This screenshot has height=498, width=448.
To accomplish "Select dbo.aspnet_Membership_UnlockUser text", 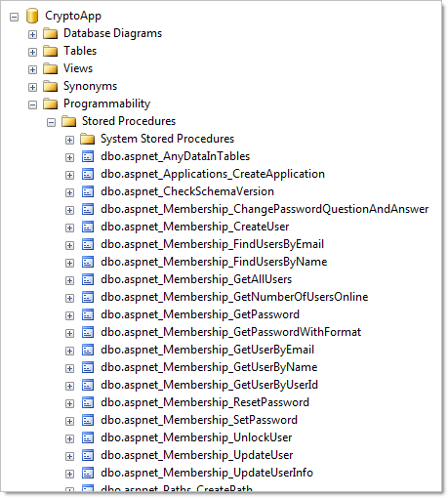I will pyautogui.click(x=196, y=437).
